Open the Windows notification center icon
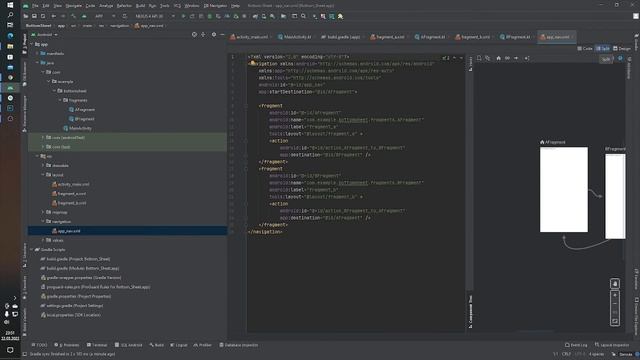The width and height of the screenshot is (640, 360). tap(10, 350)
